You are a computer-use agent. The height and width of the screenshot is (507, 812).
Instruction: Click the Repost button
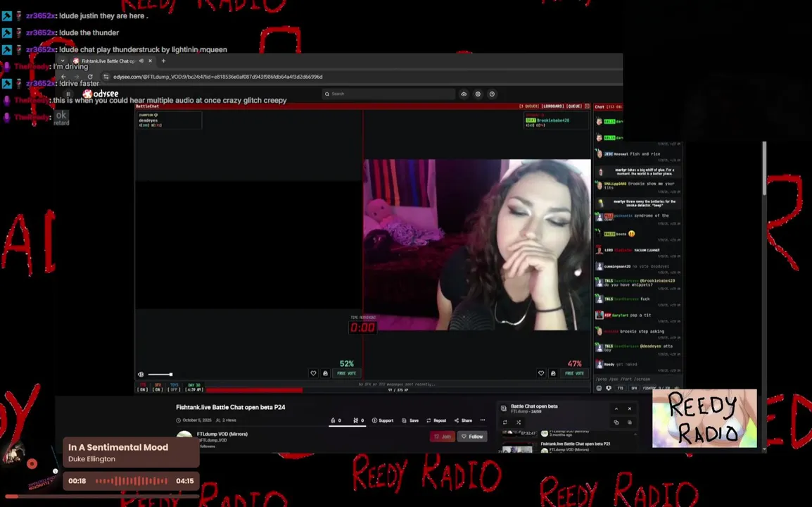point(436,420)
